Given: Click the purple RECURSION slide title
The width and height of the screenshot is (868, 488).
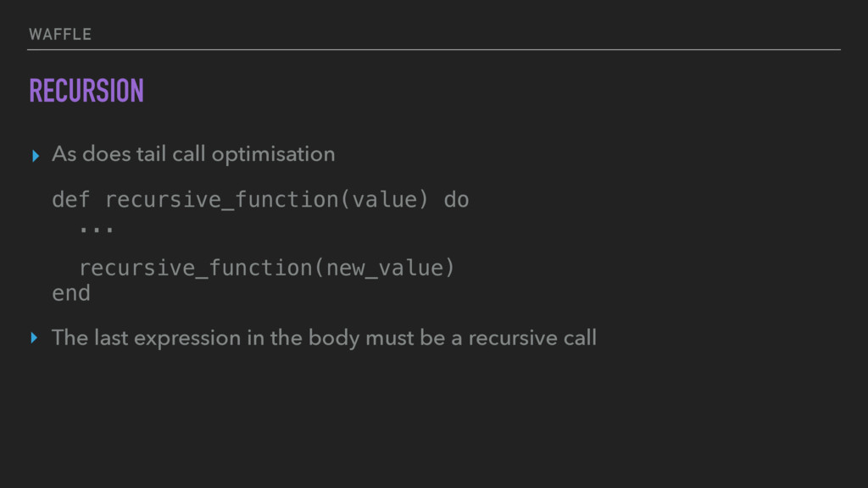Looking at the screenshot, I should pos(86,91).
